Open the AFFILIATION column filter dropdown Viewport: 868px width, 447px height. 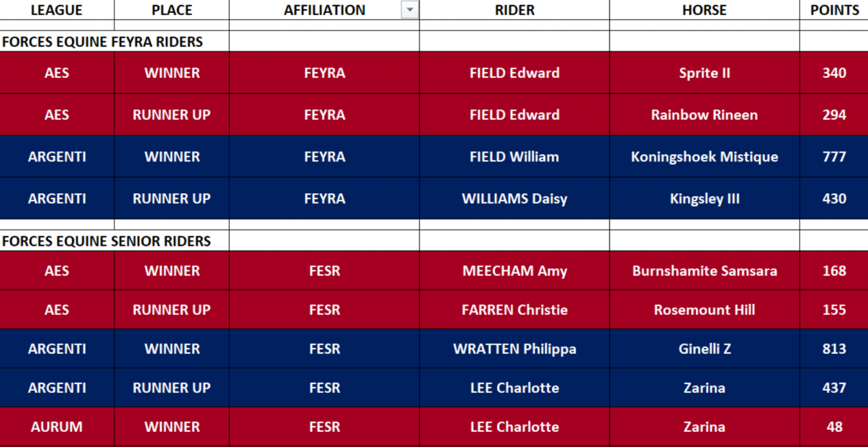coord(410,10)
